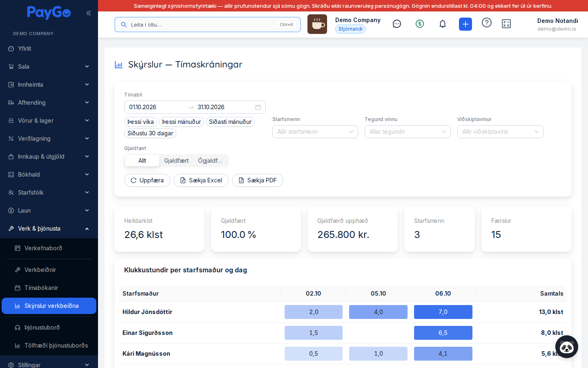Select the Ógjaldfært filter option
Viewport: 588px width, 368px height.
pos(210,161)
